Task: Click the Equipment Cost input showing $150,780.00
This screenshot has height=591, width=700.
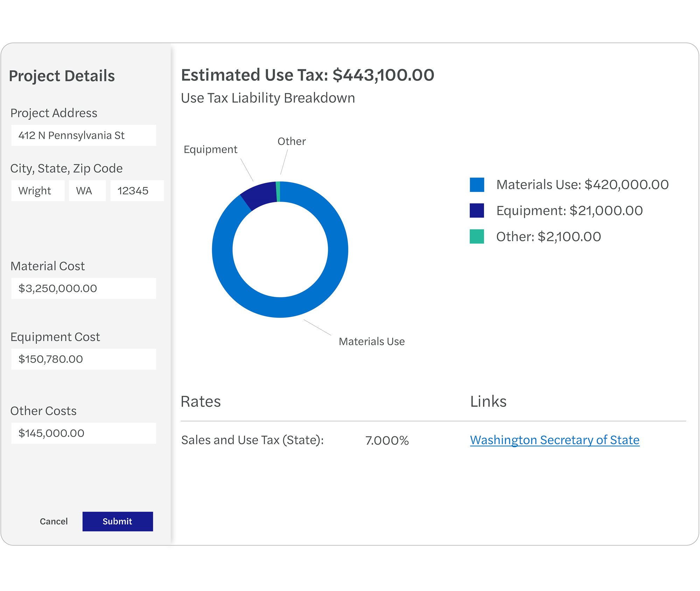Action: pyautogui.click(x=83, y=359)
